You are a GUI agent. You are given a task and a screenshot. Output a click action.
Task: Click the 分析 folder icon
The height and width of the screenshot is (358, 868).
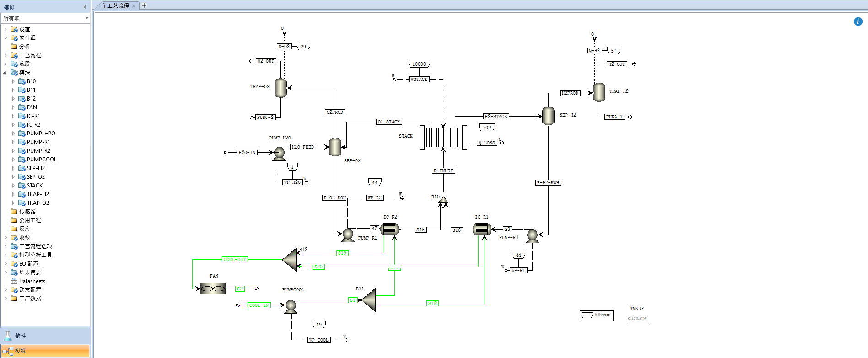point(14,47)
